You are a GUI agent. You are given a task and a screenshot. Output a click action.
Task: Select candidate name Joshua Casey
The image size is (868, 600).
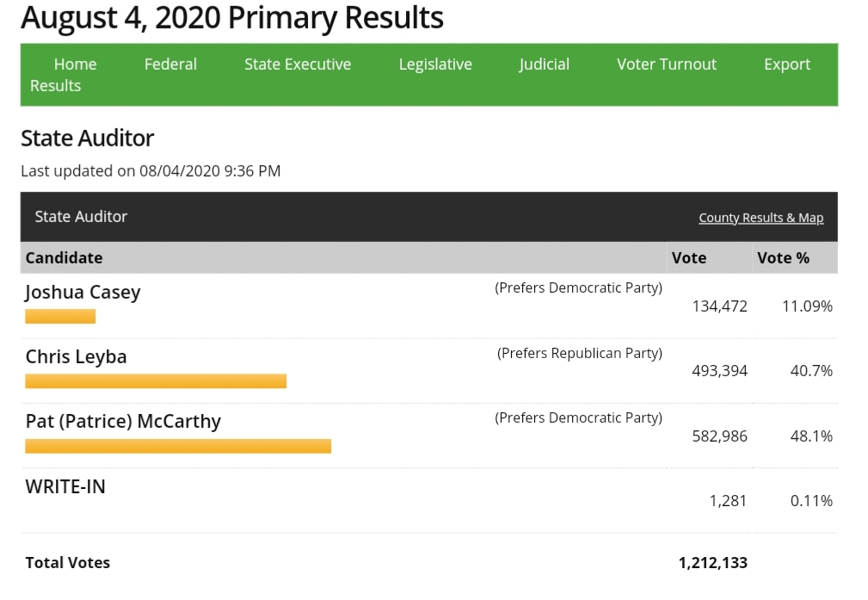point(83,293)
